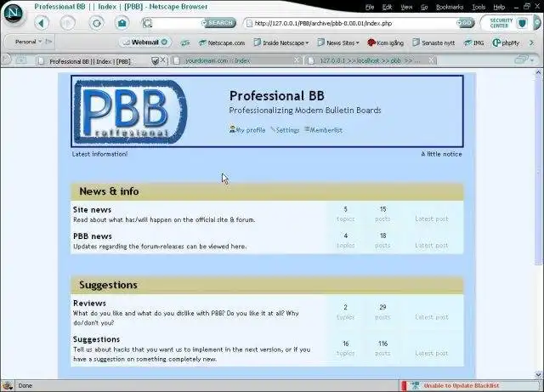
Task: Open the Memberlist link
Action: (323, 130)
